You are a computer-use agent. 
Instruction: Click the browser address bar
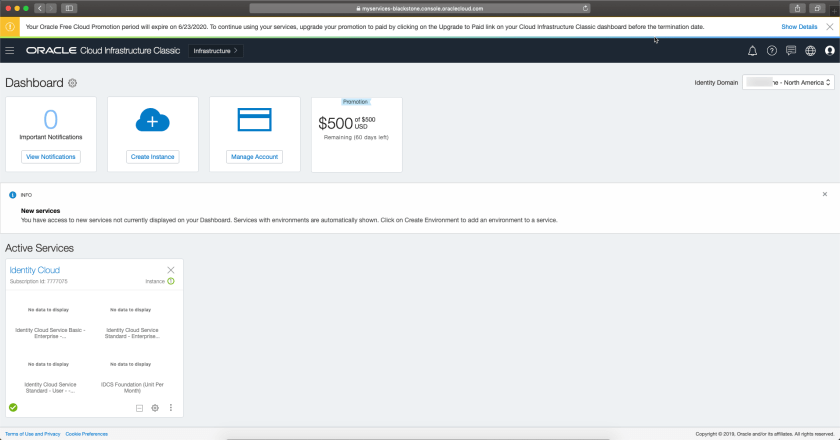[x=420, y=8]
